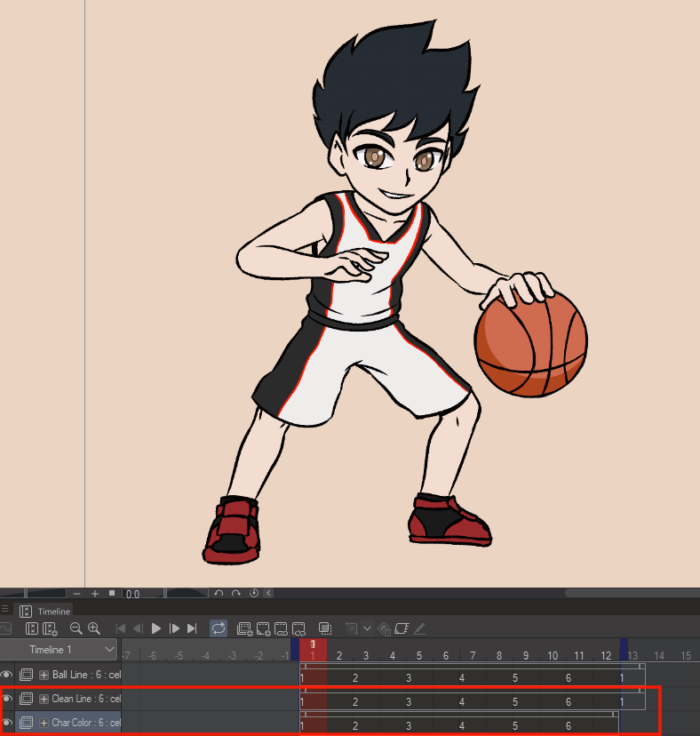Add a new animation folder
Image resolution: width=700 pixels, height=736 pixels.
click(245, 628)
